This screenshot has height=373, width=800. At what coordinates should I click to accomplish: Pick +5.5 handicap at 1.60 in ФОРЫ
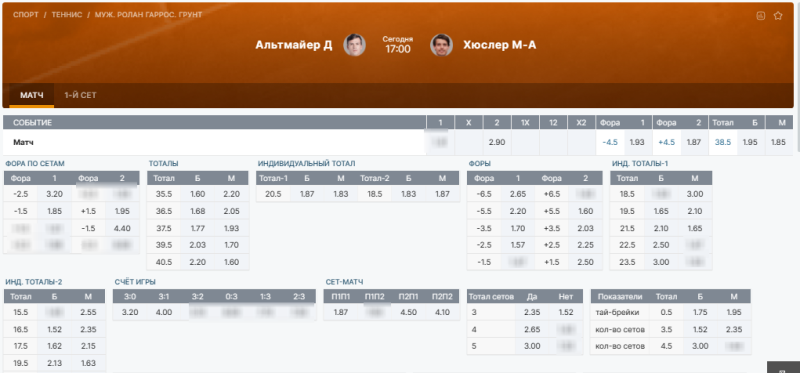tap(586, 211)
